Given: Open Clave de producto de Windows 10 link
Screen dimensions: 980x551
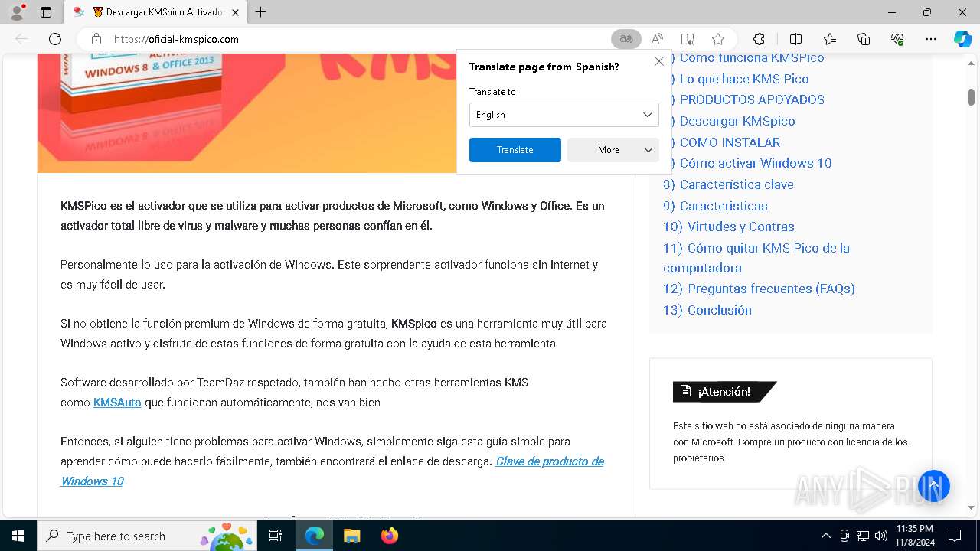Looking at the screenshot, I should click(x=332, y=471).
